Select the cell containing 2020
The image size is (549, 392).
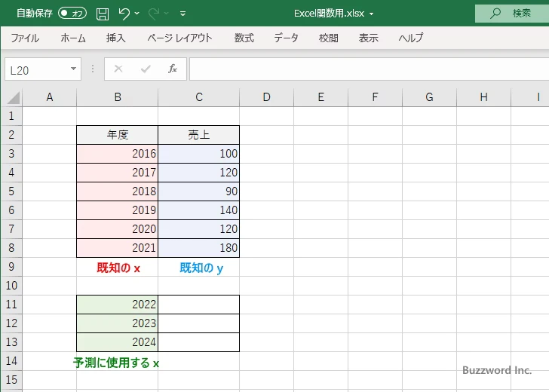pyautogui.click(x=118, y=229)
